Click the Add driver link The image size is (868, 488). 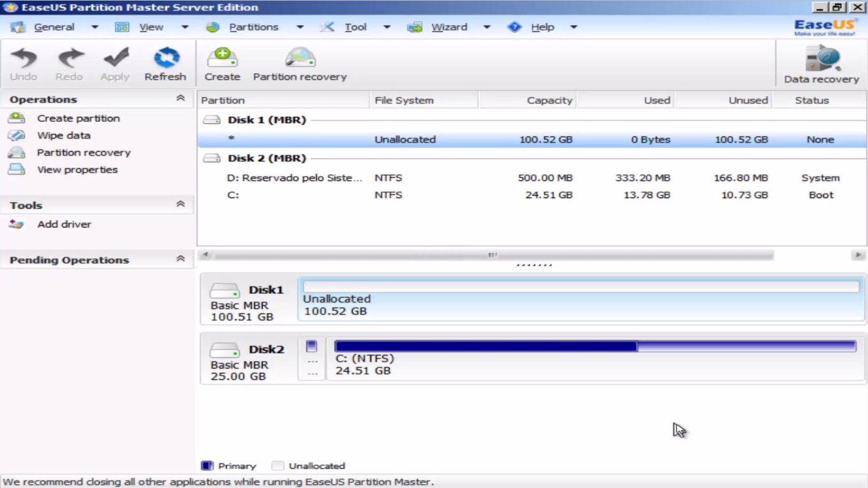click(x=64, y=224)
